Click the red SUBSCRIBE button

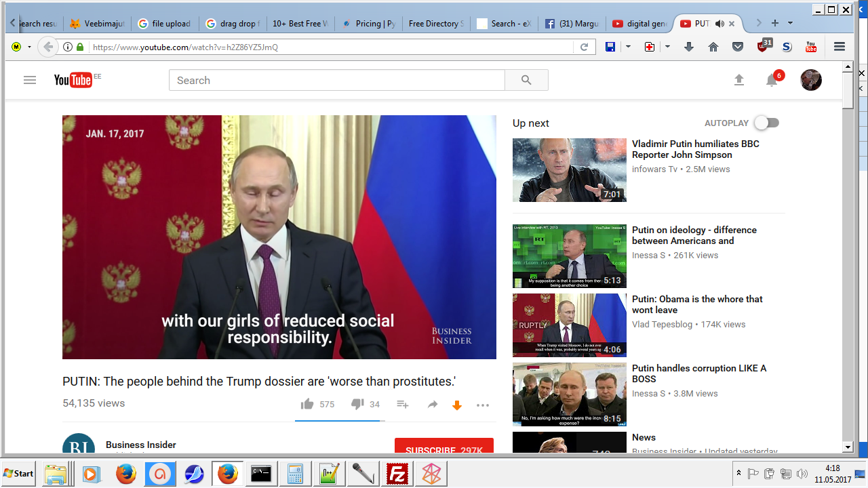coord(444,445)
